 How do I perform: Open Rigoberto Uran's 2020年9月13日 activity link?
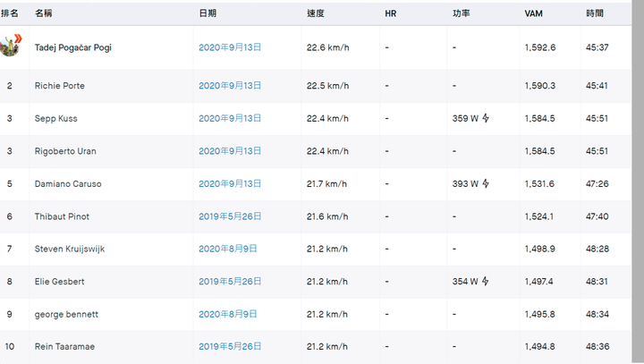tap(230, 151)
